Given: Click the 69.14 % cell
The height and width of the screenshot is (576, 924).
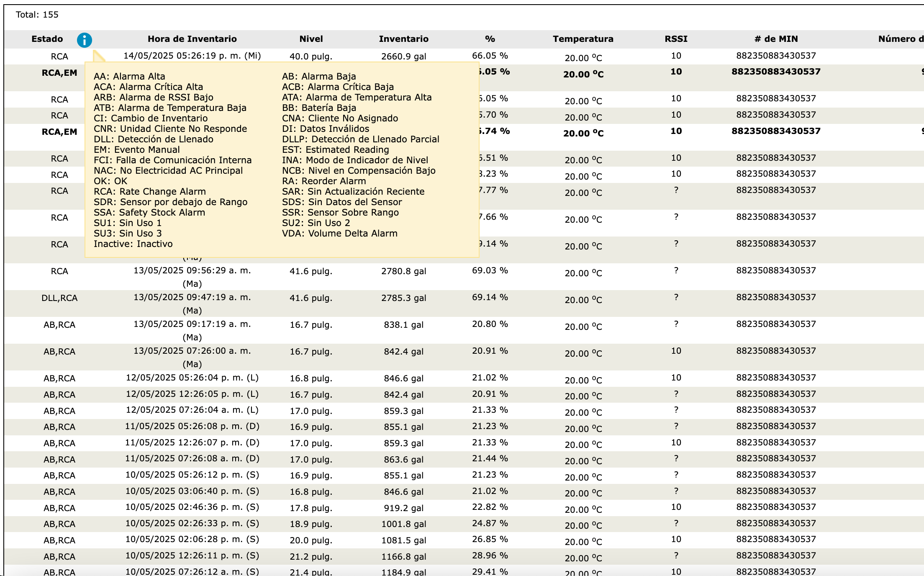Looking at the screenshot, I should tap(490, 297).
